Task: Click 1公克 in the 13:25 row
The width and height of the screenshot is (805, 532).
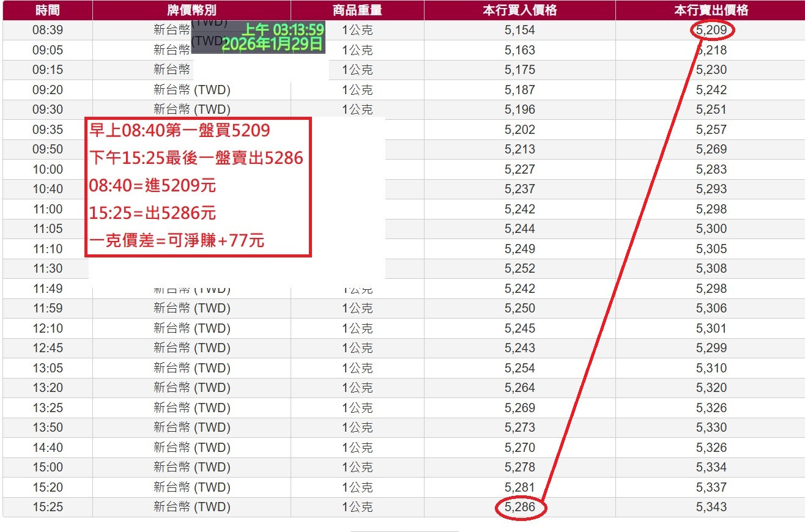Action: (x=357, y=408)
